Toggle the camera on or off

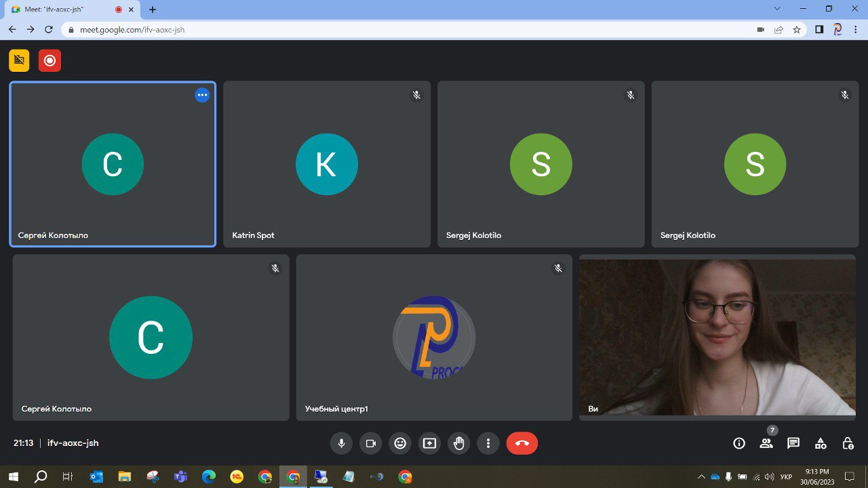coord(371,443)
